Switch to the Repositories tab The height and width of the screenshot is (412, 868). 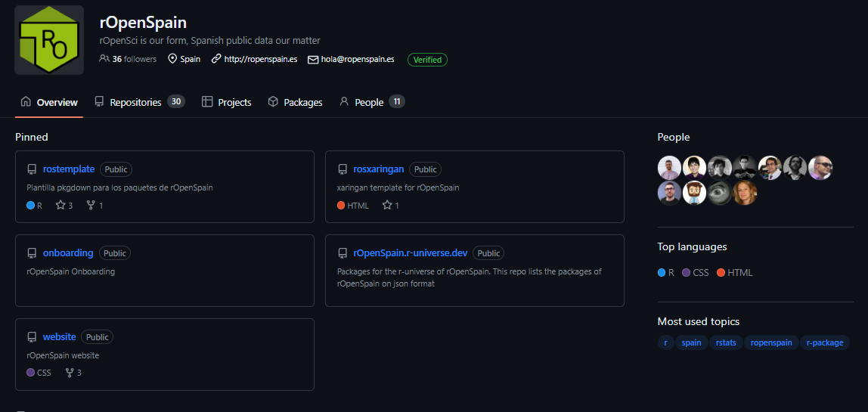click(x=135, y=102)
